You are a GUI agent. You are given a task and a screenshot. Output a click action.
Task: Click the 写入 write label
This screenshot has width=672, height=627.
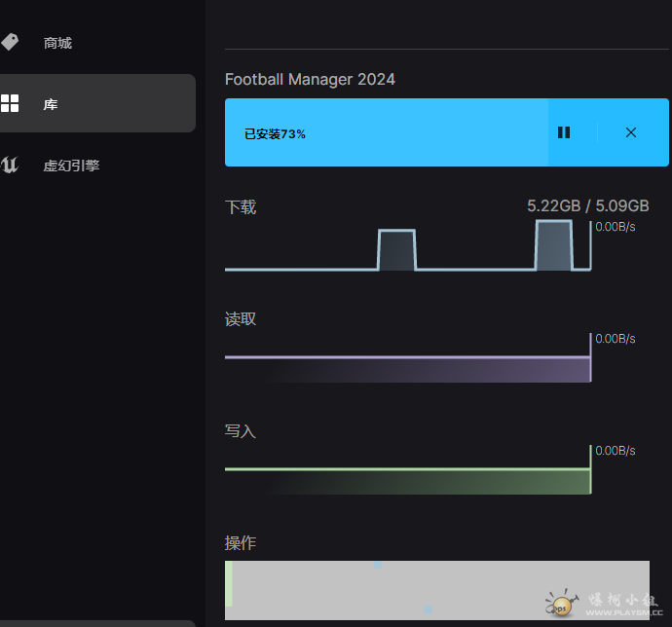coord(241,430)
